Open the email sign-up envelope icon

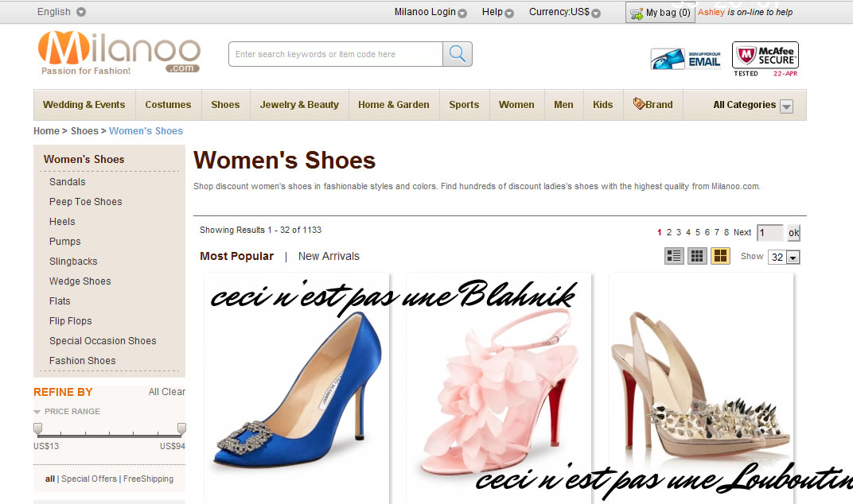coord(685,59)
